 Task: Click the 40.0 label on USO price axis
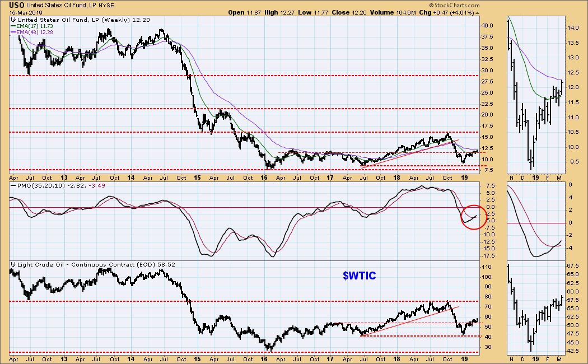487,26
